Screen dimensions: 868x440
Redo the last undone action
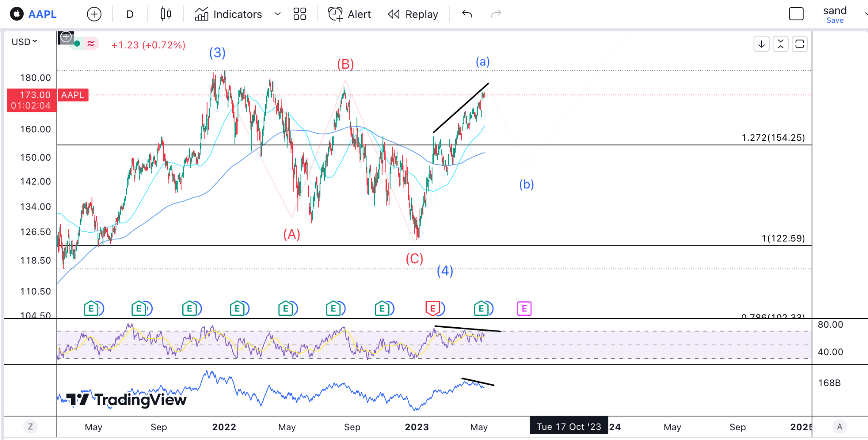point(496,14)
